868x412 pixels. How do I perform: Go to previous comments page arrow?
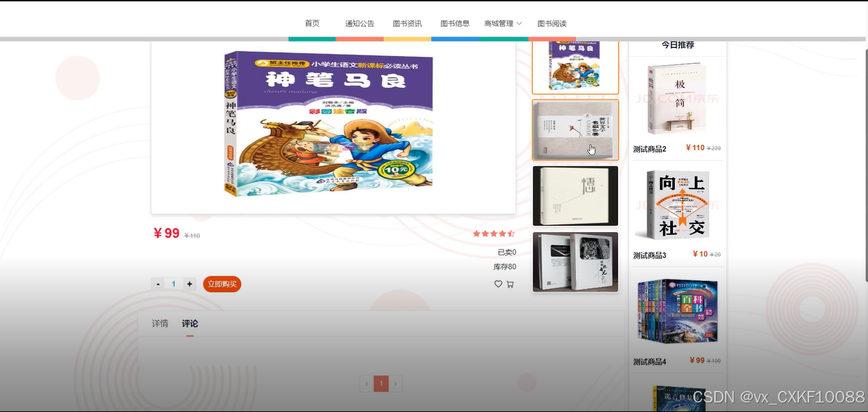tap(367, 384)
